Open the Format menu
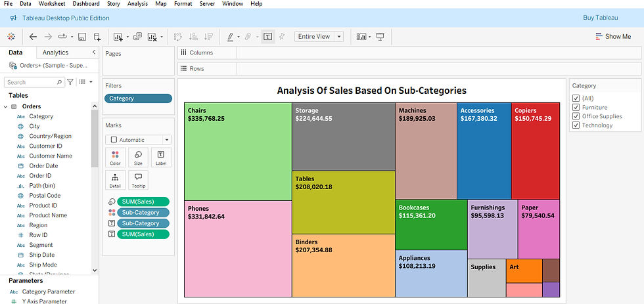Screen dimensions: 644x304 pos(183,4)
